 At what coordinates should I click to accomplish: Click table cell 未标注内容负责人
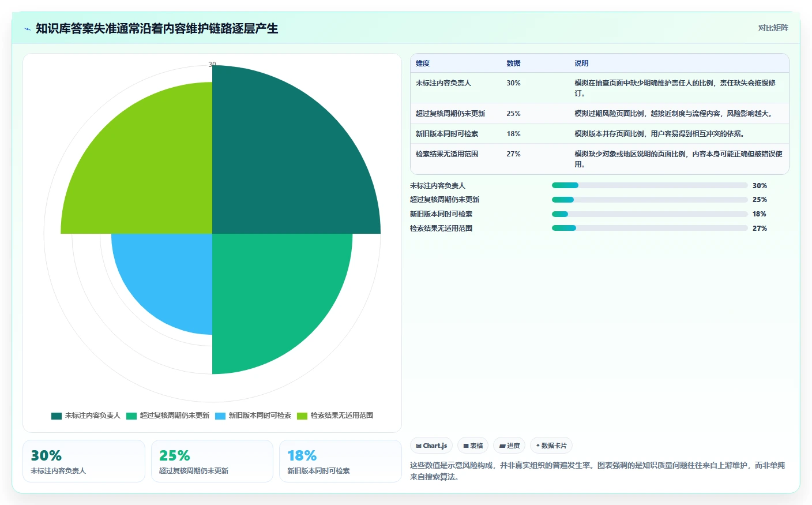443,83
